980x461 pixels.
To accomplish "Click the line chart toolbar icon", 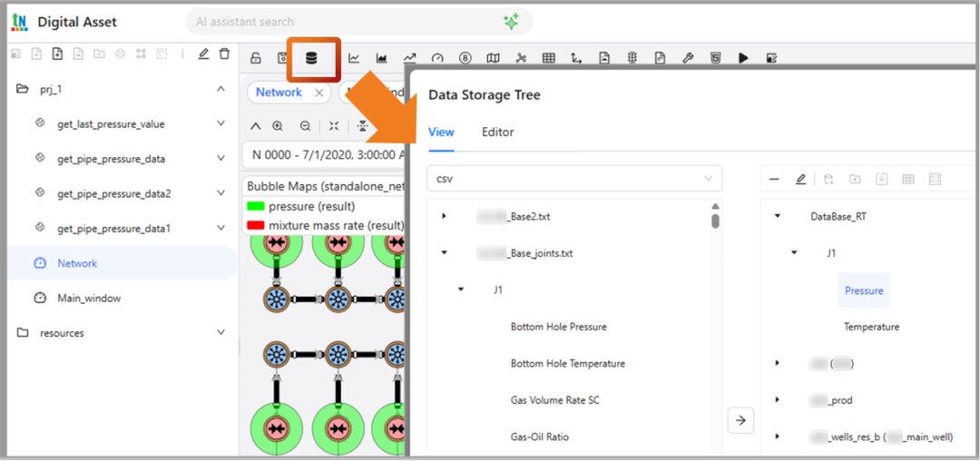I will click(354, 59).
